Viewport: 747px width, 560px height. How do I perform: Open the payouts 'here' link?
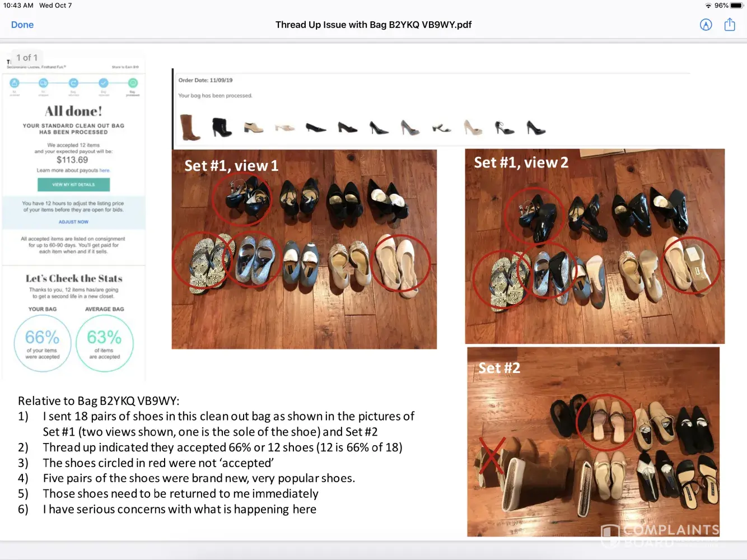tap(105, 170)
